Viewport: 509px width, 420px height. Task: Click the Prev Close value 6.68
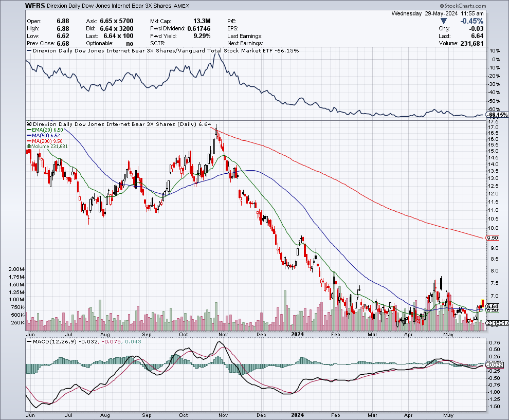click(x=63, y=44)
